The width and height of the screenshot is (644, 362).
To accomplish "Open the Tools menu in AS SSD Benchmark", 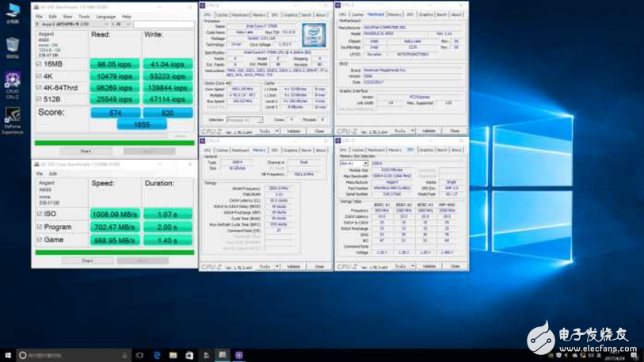I will coord(84,16).
